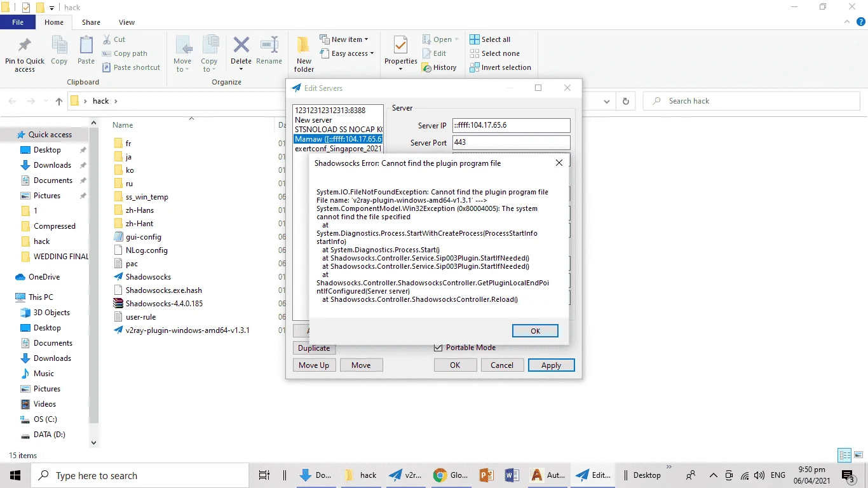This screenshot has width=868, height=488.
Task: Open History in ribbon
Action: click(438, 67)
